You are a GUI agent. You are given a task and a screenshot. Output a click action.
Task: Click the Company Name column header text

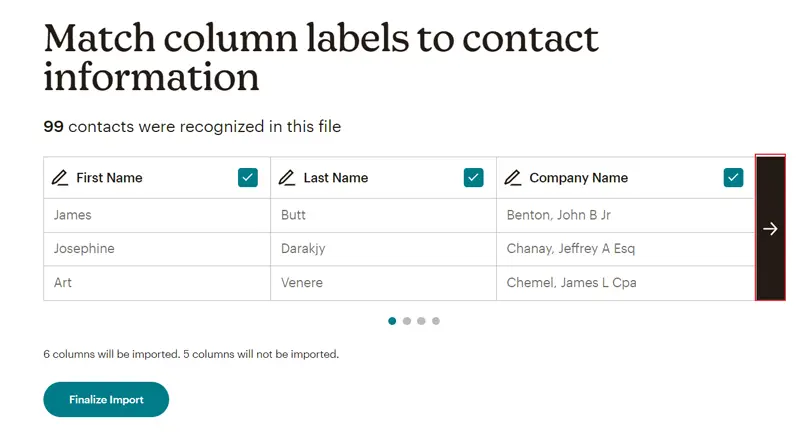(x=578, y=178)
